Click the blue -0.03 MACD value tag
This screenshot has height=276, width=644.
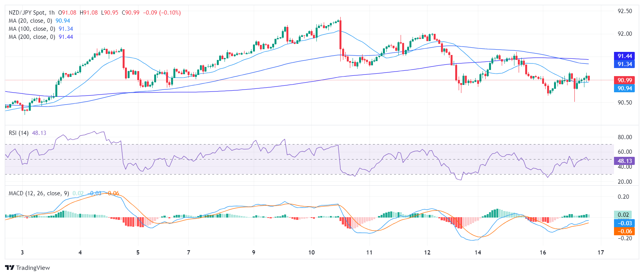click(x=624, y=223)
